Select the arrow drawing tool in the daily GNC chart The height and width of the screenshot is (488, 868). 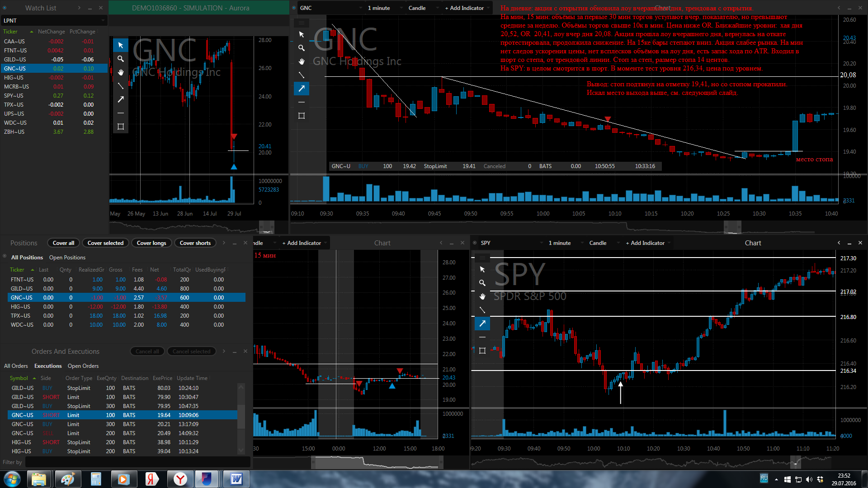point(120,99)
